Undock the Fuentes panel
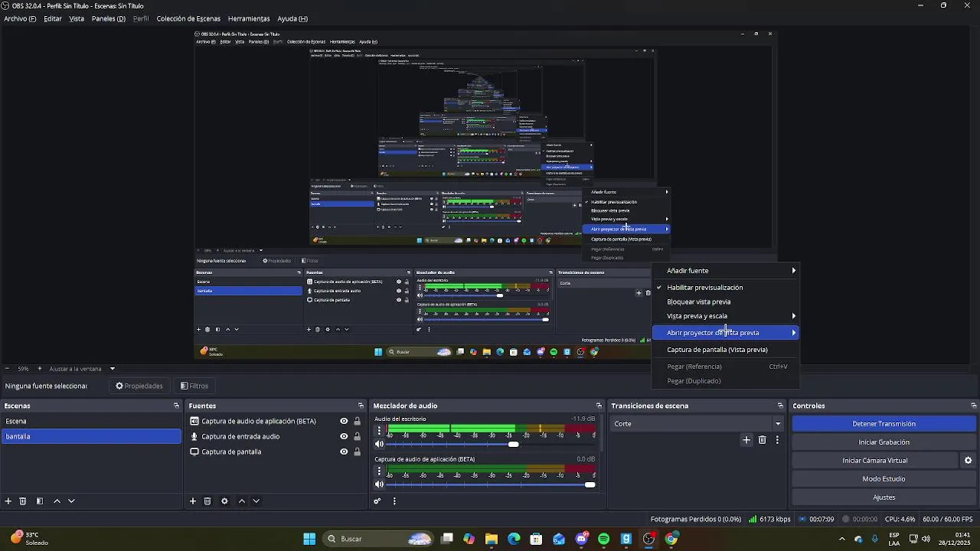Screen dimensions: 980x551 361,406
